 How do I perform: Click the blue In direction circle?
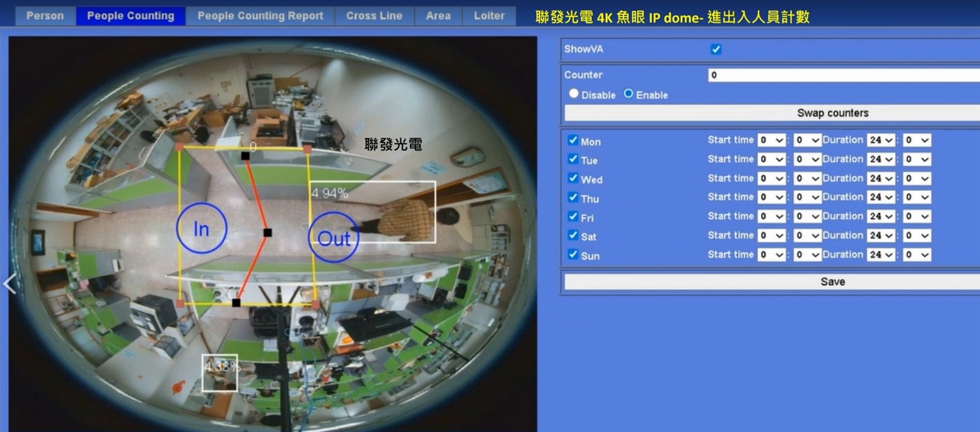201,228
